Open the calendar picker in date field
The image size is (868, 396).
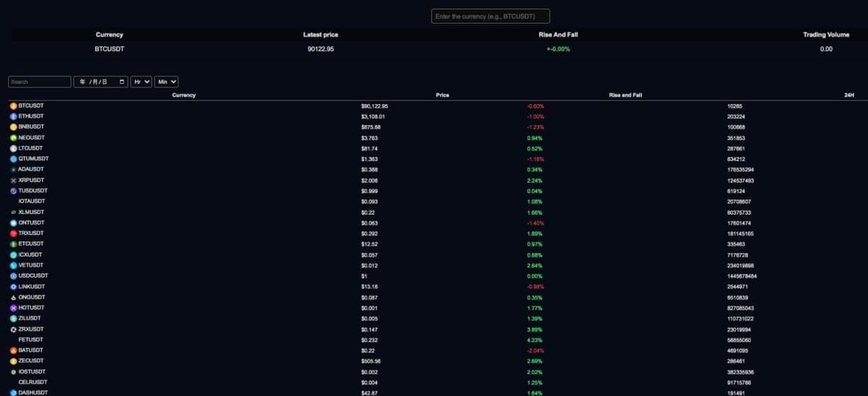click(123, 82)
